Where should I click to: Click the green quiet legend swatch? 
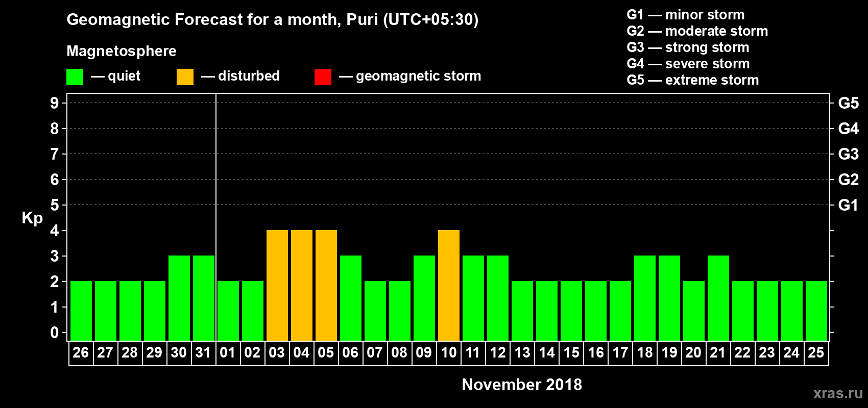pos(75,77)
